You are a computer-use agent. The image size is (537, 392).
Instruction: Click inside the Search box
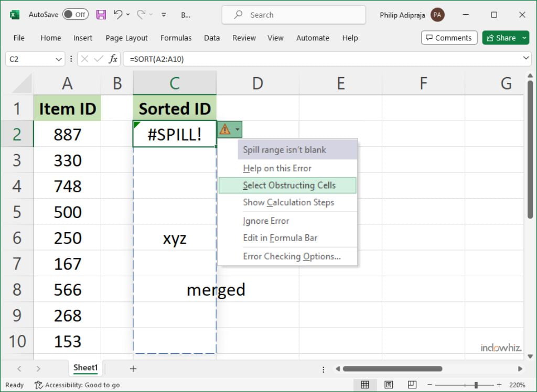coord(293,15)
